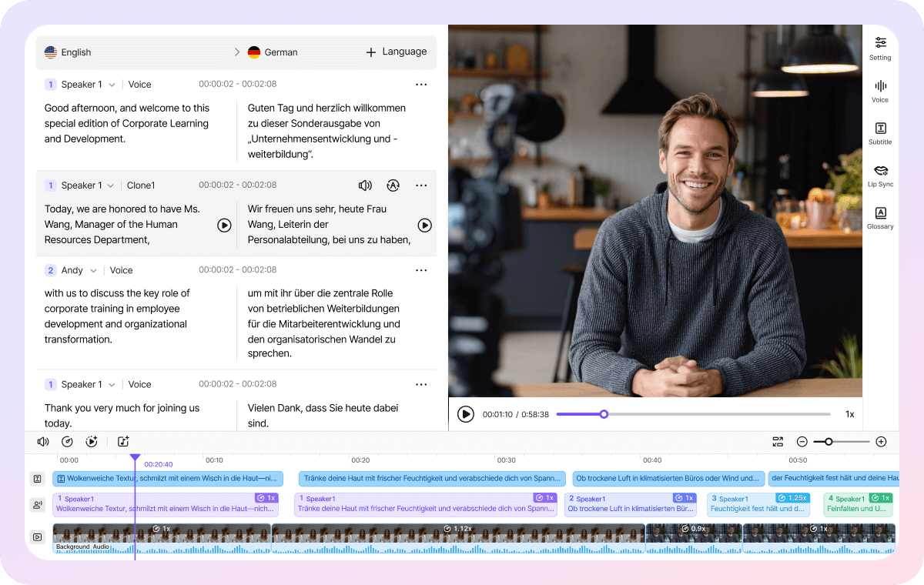Click the fit-to-view icon beside zoom controls
924x585 pixels.
coord(778,442)
